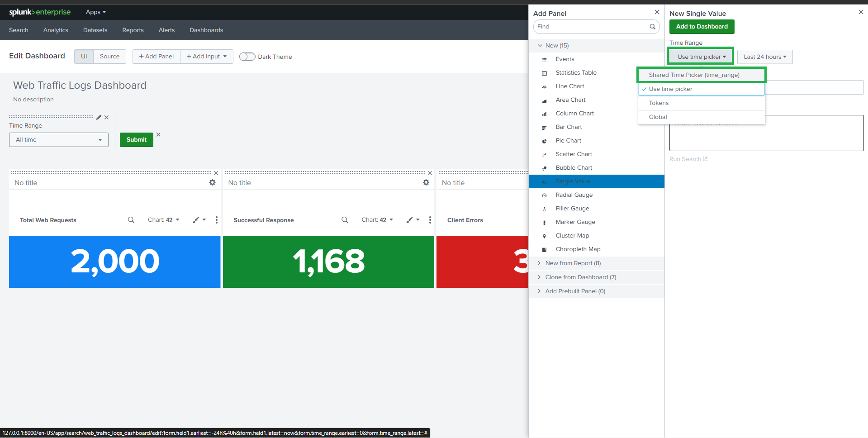The image size is (868, 438).
Task: Switch to Source editing mode
Action: point(109,57)
